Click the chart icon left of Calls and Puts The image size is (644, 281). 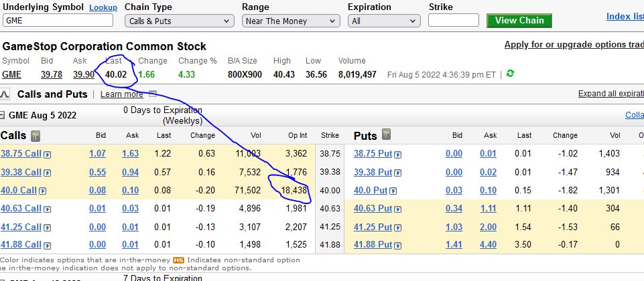[5, 94]
